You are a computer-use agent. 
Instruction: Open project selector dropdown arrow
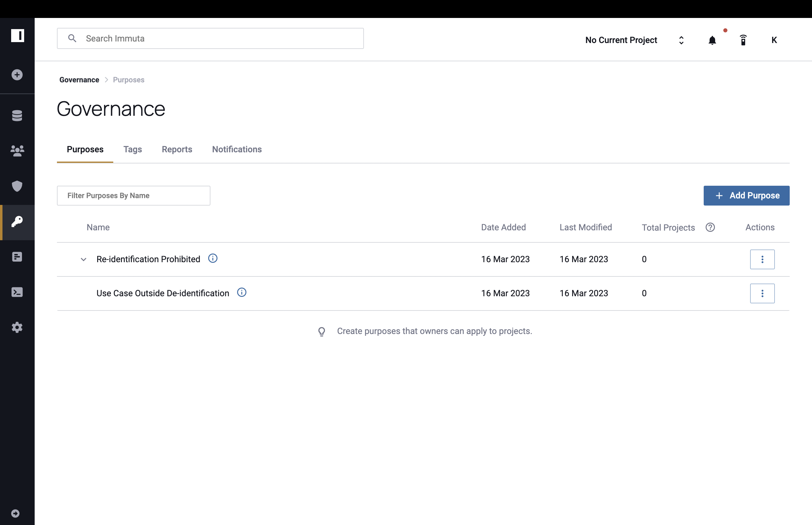tap(680, 40)
